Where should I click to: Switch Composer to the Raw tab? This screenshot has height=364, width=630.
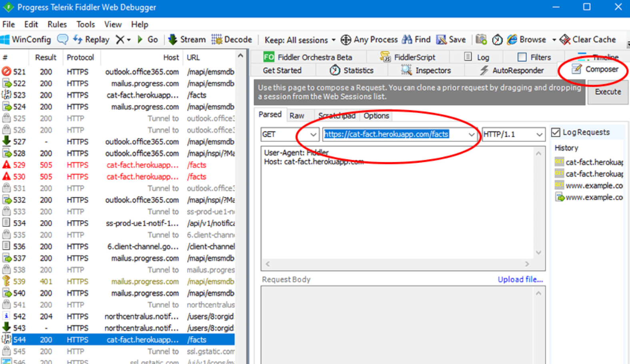(297, 115)
